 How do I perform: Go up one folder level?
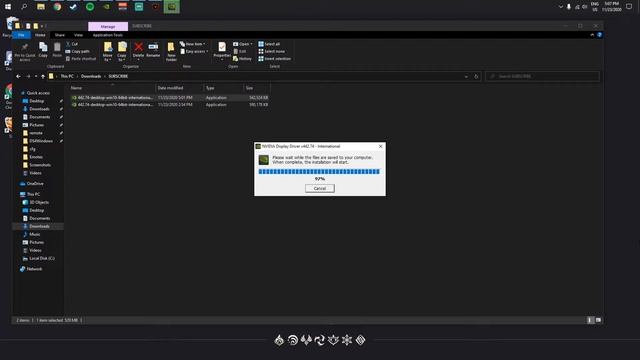[43, 76]
